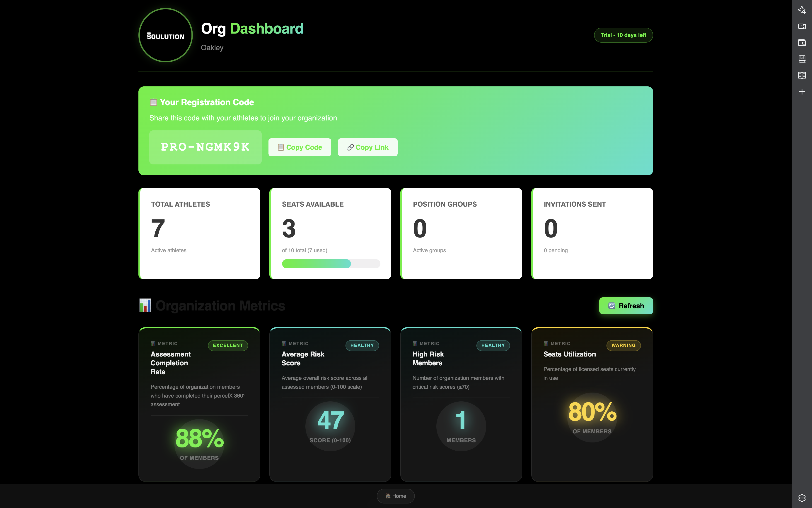
Task: Select the PRO-NGMK9K registration code box
Action: (x=205, y=147)
